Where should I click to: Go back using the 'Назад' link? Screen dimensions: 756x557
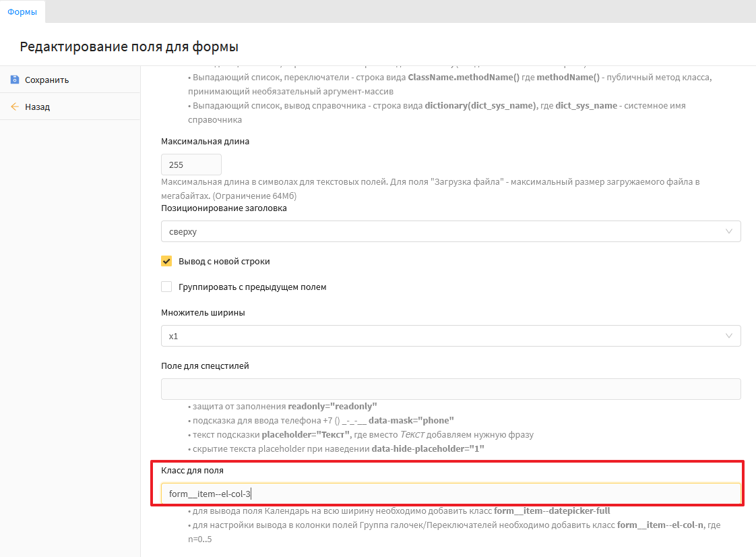[37, 107]
